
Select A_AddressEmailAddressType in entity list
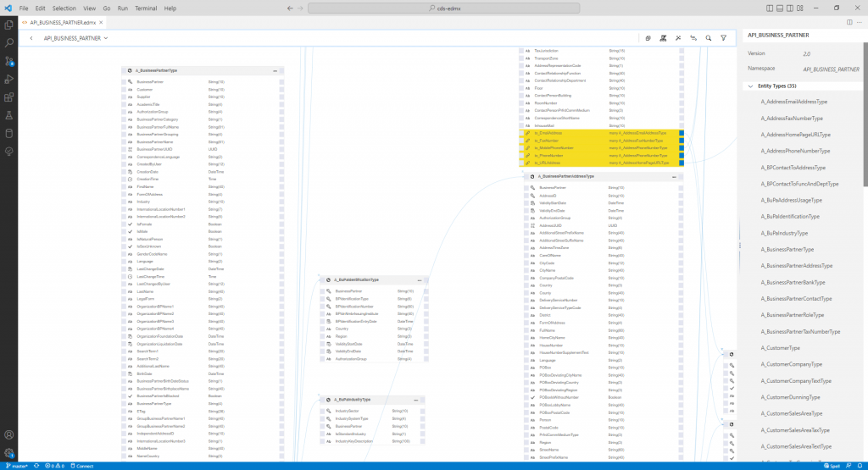(x=793, y=102)
